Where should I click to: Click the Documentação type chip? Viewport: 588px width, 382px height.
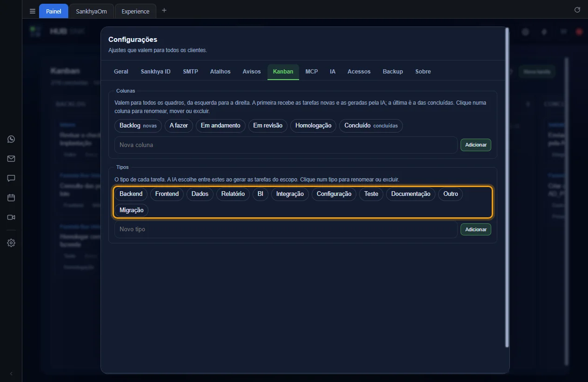(x=411, y=194)
